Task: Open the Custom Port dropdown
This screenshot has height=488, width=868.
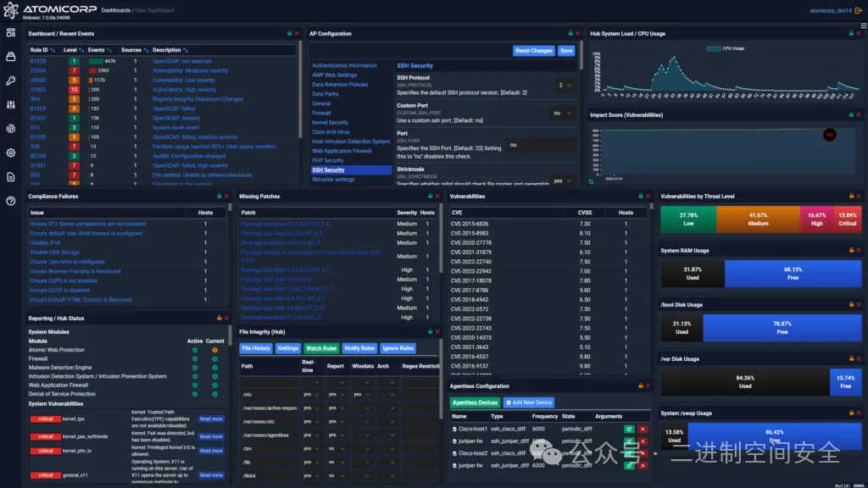Action: [561, 113]
